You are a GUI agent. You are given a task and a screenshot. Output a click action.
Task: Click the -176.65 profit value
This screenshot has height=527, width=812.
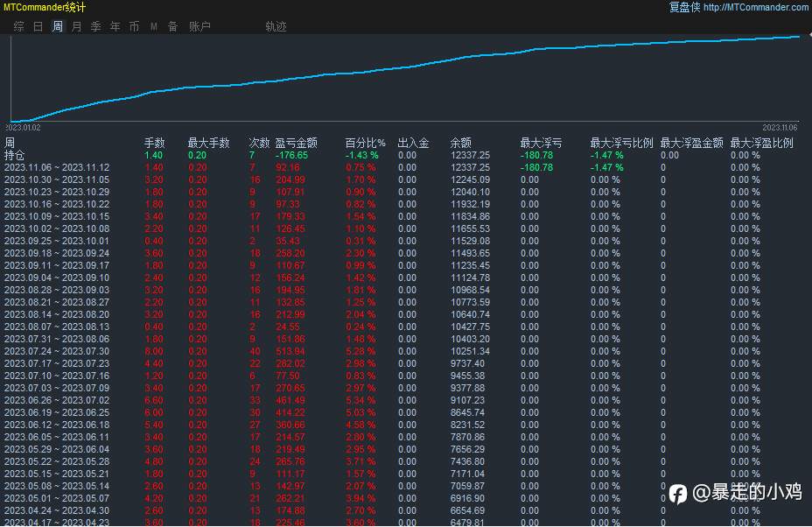point(291,155)
